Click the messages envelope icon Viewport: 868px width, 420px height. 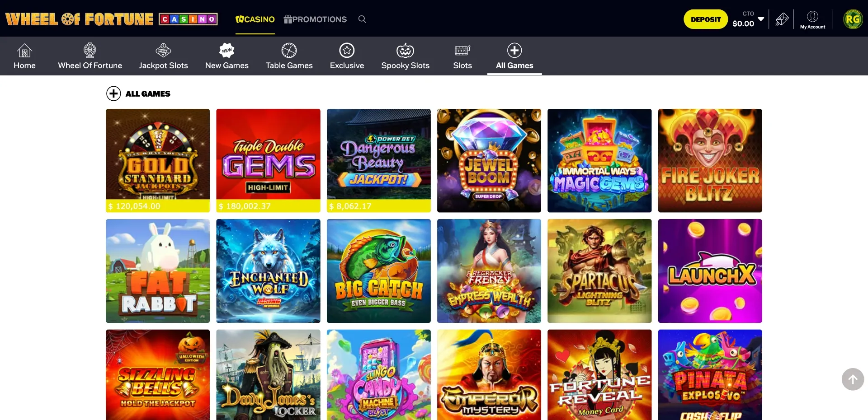[x=782, y=19]
